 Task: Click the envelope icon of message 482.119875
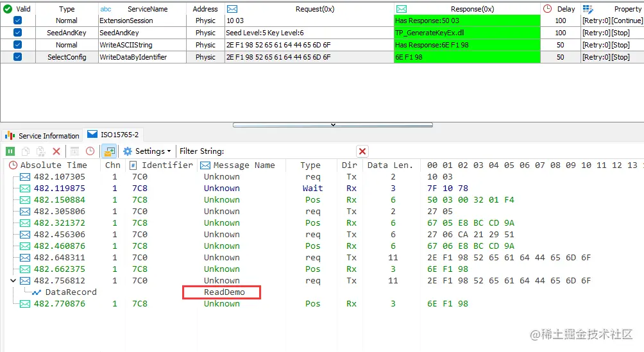25,189
